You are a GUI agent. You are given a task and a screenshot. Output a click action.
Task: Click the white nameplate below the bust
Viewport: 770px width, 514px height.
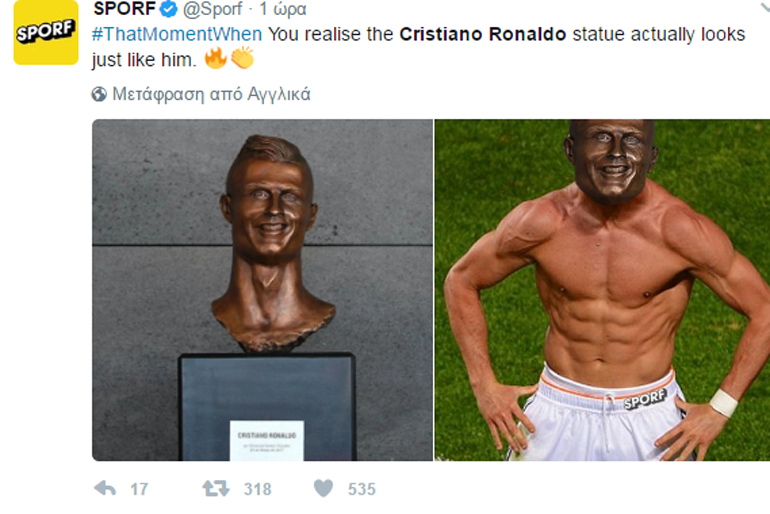click(x=267, y=438)
